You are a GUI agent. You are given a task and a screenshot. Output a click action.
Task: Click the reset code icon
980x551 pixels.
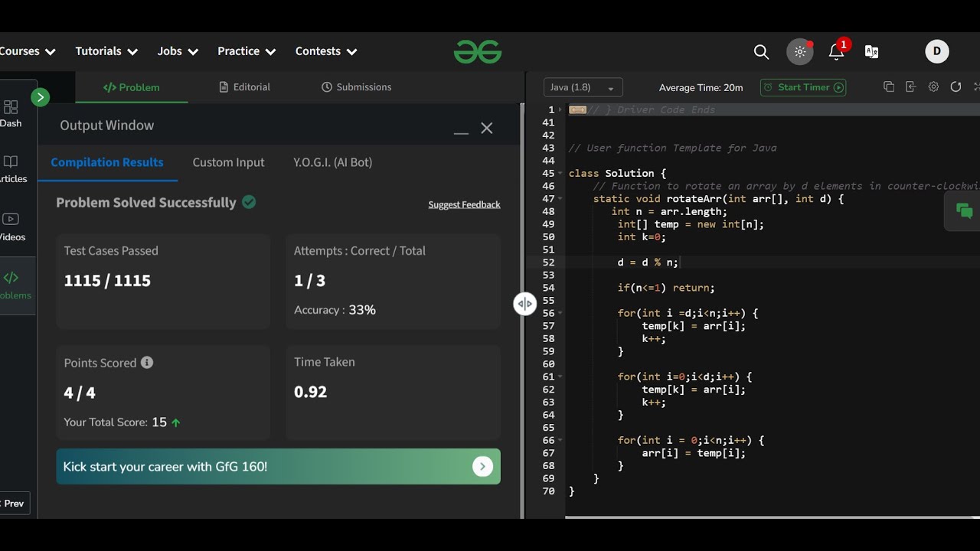[955, 86]
